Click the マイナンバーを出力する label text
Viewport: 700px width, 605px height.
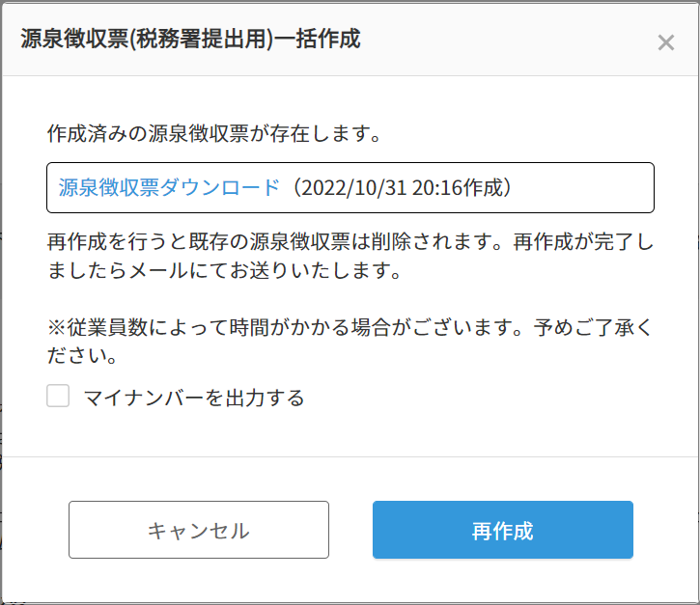[194, 397]
